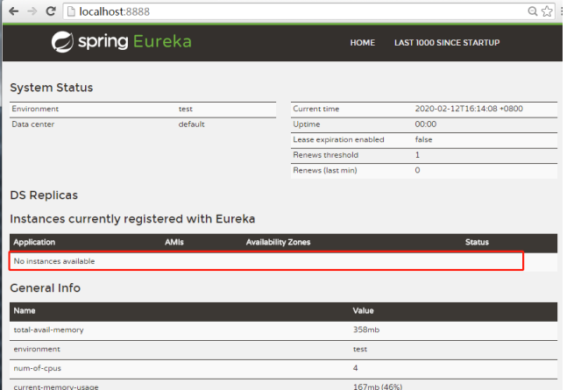The width and height of the screenshot is (588, 390).
Task: Open the browser three-dot menu
Action: (x=562, y=11)
